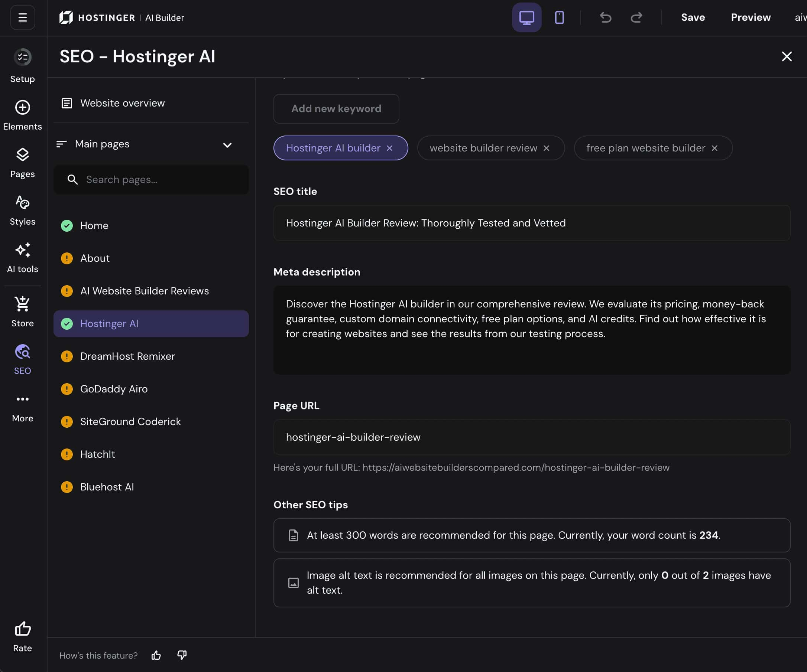Open the hamburger menu
The image size is (807, 672).
(23, 18)
